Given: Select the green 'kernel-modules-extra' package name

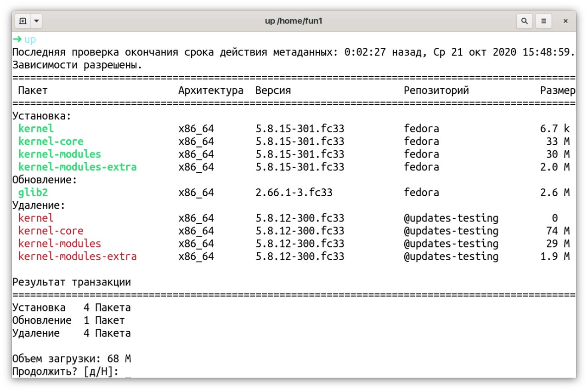Looking at the screenshot, I should (78, 167).
